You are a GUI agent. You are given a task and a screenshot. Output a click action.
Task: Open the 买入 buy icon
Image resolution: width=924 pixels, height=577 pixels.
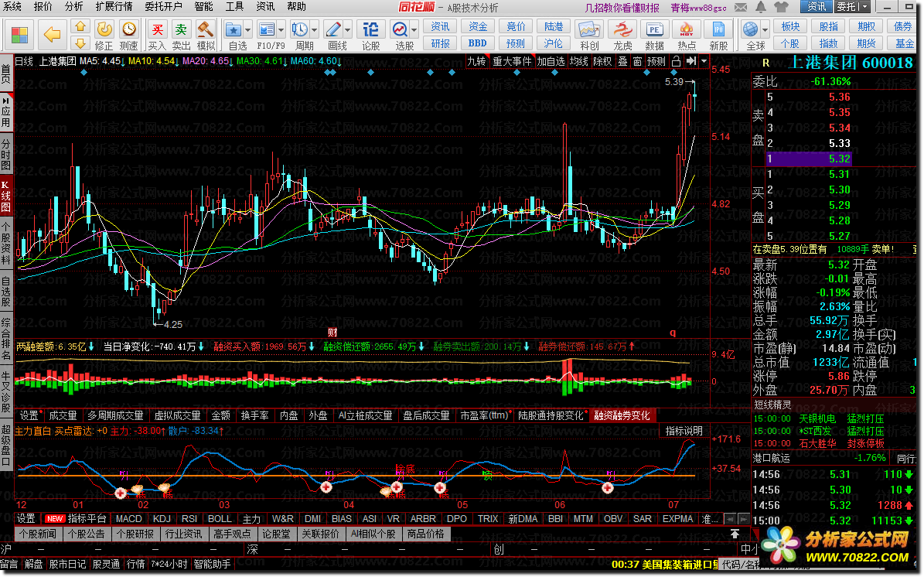click(x=157, y=30)
